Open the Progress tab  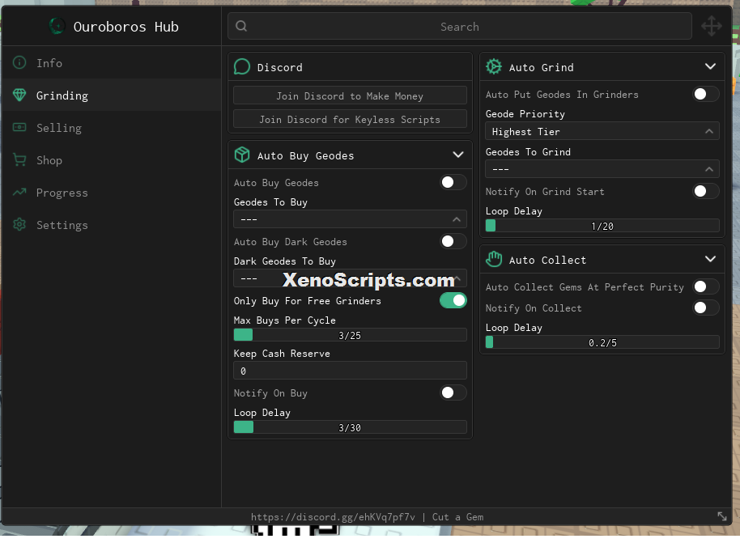click(x=112, y=192)
